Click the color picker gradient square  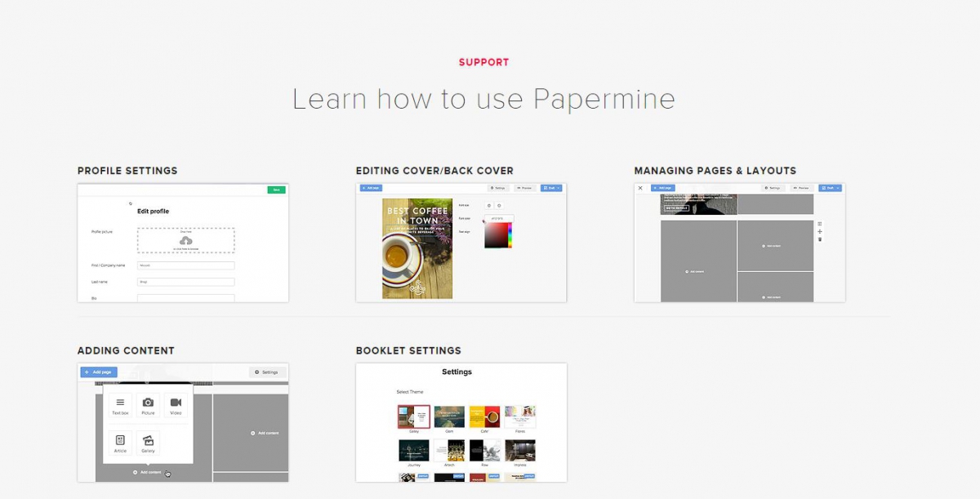pyautogui.click(x=496, y=235)
